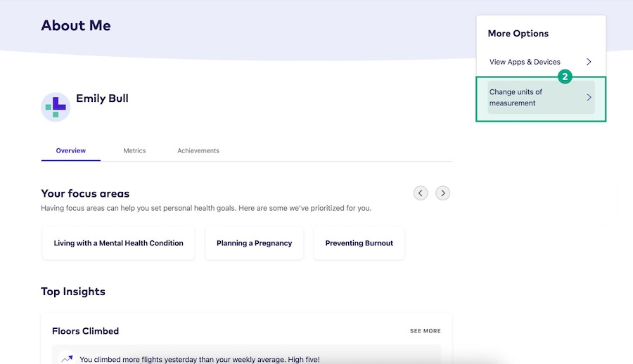The height and width of the screenshot is (364, 633).
Task: Select Change units of measurement
Action: point(516,98)
